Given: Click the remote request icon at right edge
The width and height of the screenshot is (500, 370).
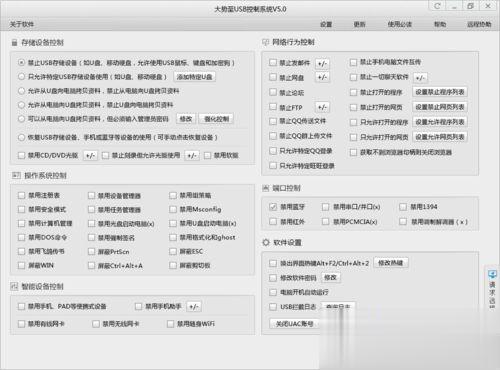Looking at the screenshot, I should click(x=492, y=275).
